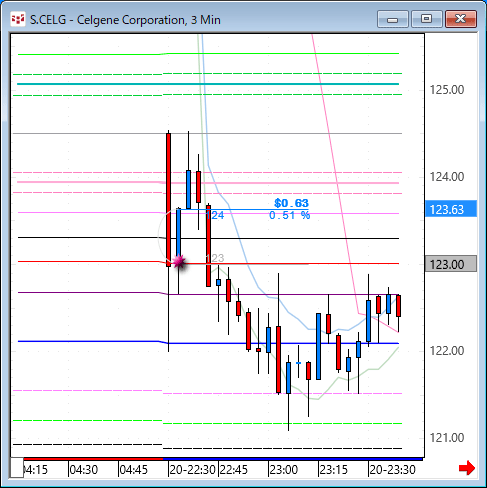Click the gray '123' label on the chart
487x488 pixels.
coord(215,258)
